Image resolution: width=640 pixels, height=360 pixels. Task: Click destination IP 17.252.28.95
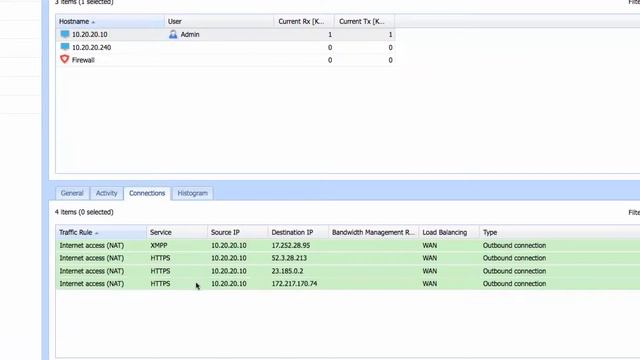[291, 245]
